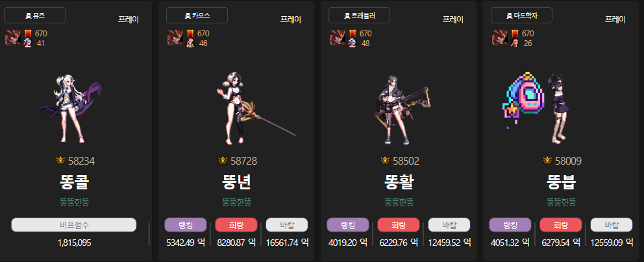Viewport: 644px width, 262px height.
Task: Select the 회랑 tag on the 똥년 card
Action: [x=236, y=224]
